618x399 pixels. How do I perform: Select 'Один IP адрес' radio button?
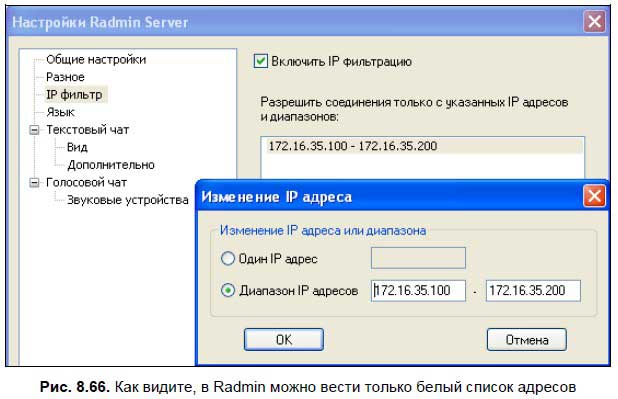tap(228, 259)
